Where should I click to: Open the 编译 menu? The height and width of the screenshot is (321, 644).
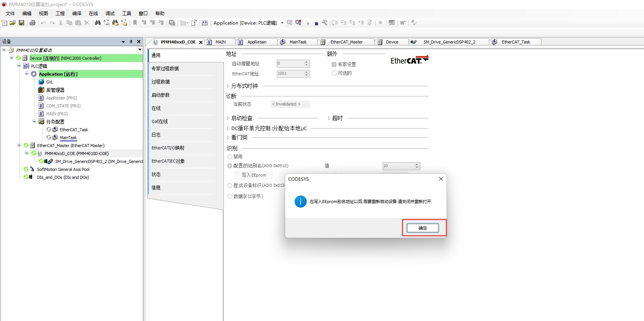(x=77, y=13)
